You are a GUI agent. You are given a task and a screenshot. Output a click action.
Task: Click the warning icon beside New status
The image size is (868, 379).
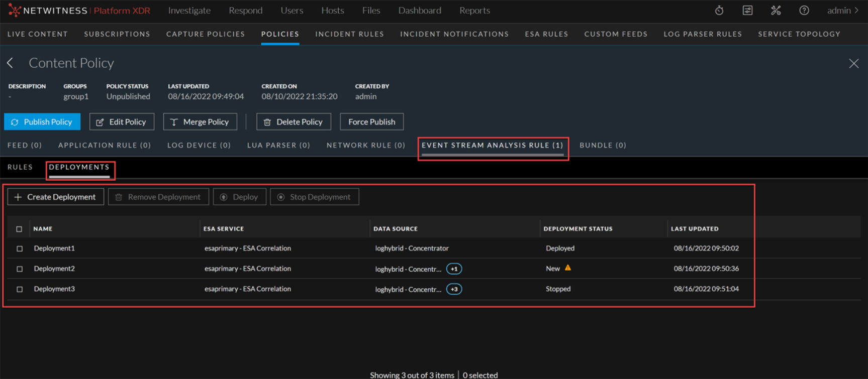tap(568, 268)
